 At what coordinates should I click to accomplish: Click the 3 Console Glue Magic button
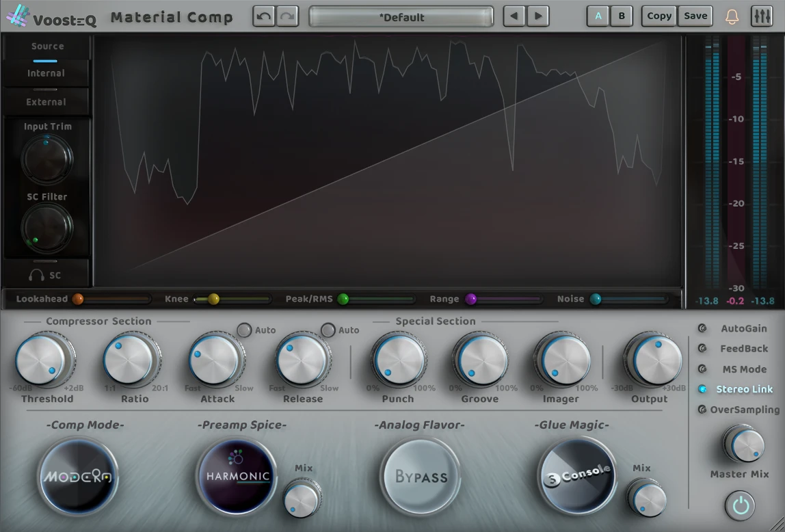(x=577, y=476)
